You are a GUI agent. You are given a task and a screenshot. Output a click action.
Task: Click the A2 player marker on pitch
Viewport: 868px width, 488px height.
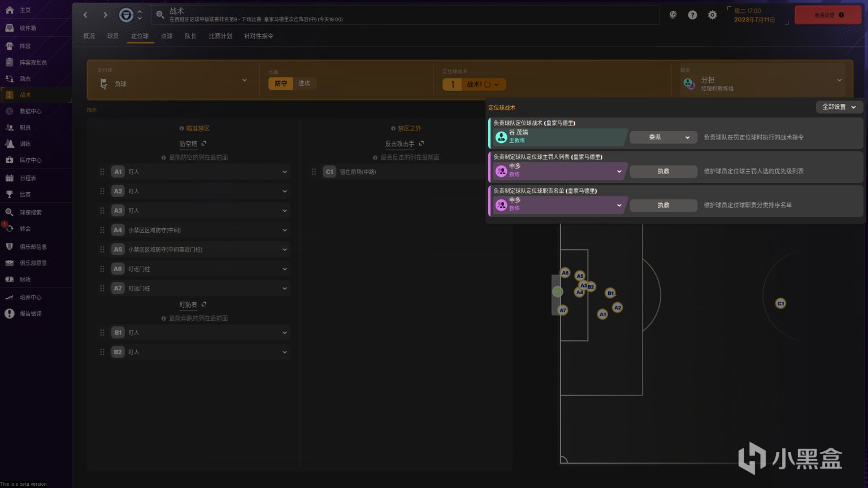tap(618, 308)
